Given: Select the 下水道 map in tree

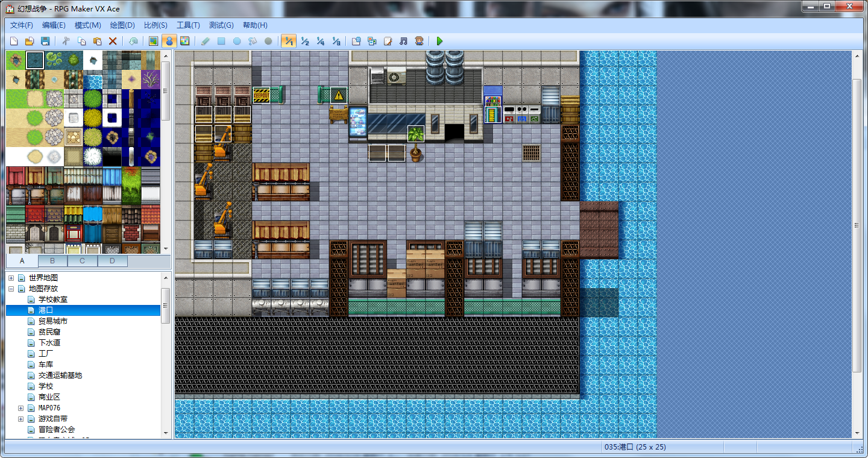Looking at the screenshot, I should pyautogui.click(x=49, y=343).
